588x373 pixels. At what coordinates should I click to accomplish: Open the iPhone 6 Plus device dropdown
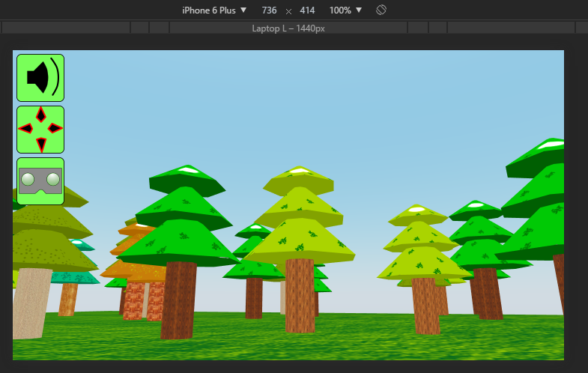pyautogui.click(x=214, y=10)
